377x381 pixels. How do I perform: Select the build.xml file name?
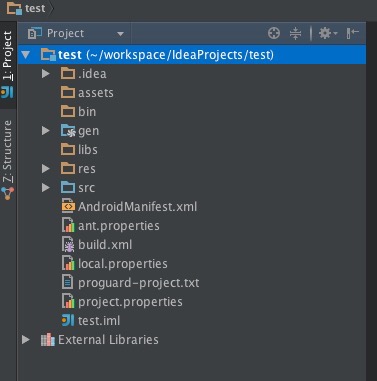tap(105, 245)
